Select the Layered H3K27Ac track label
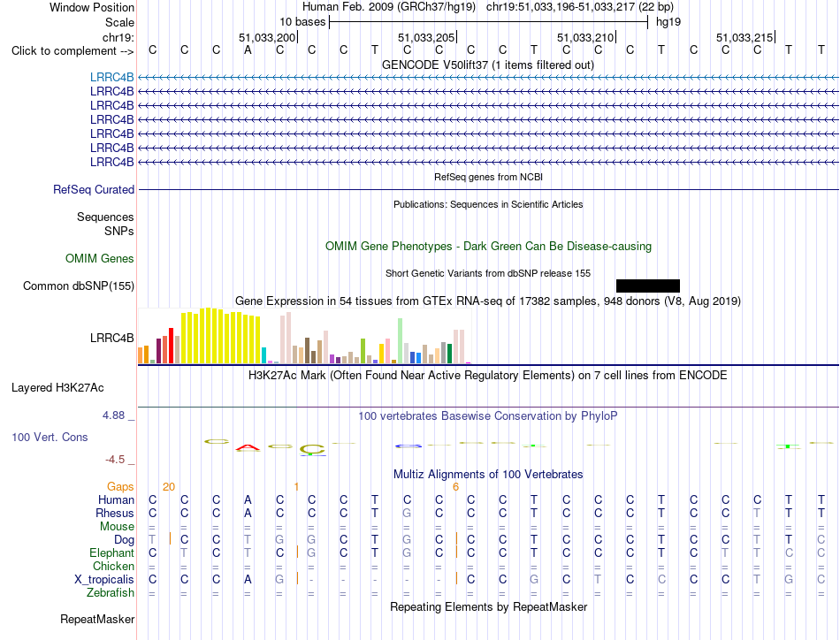 (57, 388)
